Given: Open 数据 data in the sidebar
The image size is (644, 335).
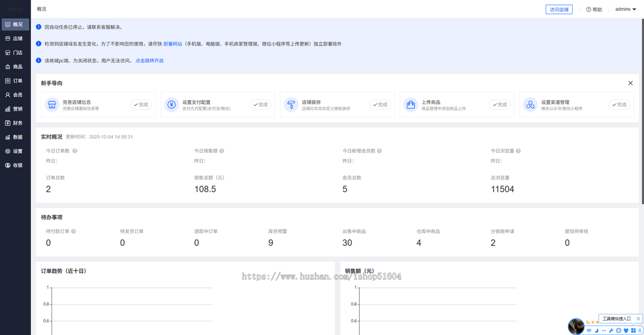Looking at the screenshot, I should [x=15, y=137].
